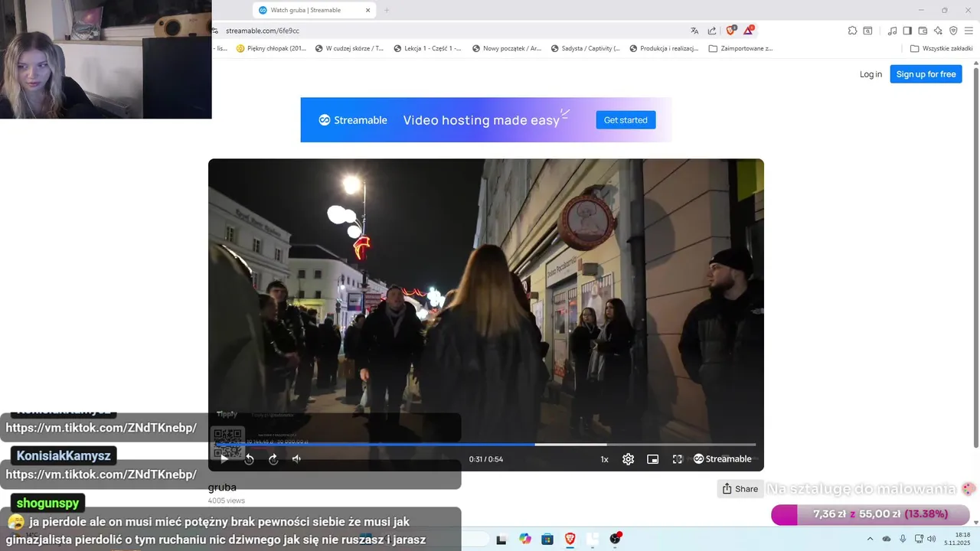This screenshot has width=980, height=551.
Task: Expand Zaimportowane bookmarks folder
Action: pos(741,48)
